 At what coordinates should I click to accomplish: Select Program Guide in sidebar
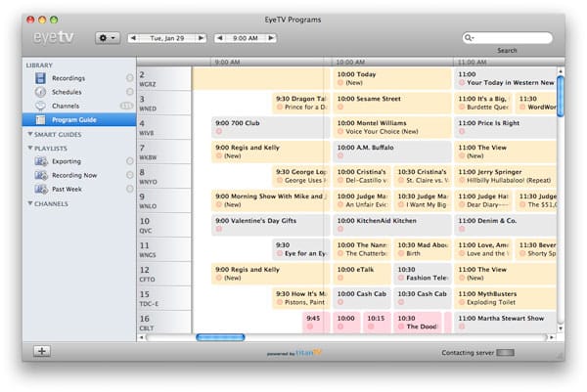(79, 119)
